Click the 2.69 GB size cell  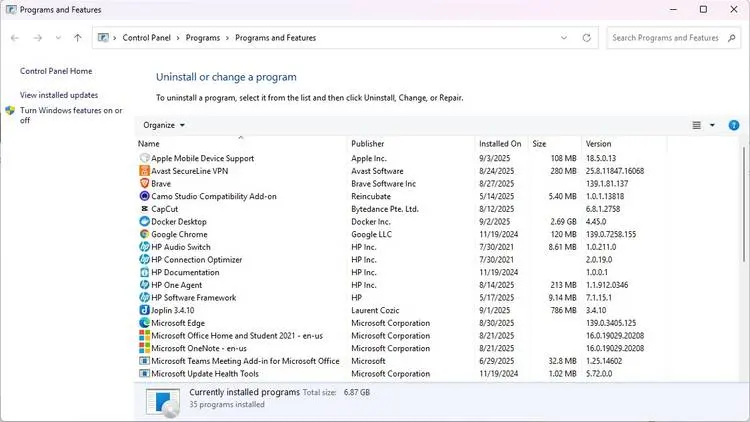563,222
